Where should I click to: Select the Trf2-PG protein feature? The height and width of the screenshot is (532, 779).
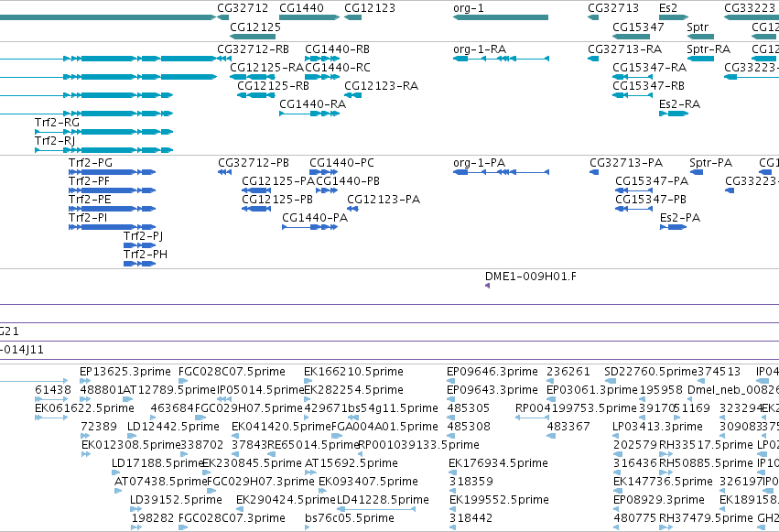click(113, 172)
